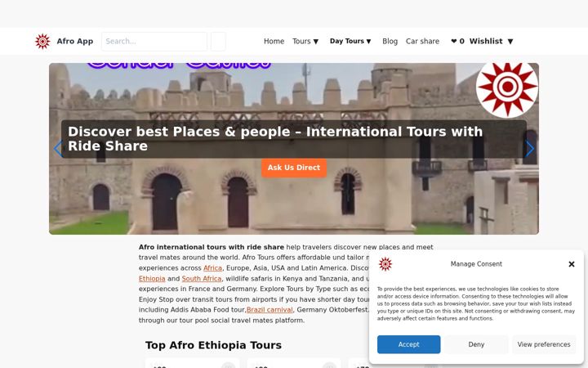This screenshot has height=368, width=588.
Task: Open View preferences in consent dialog
Action: click(x=544, y=344)
